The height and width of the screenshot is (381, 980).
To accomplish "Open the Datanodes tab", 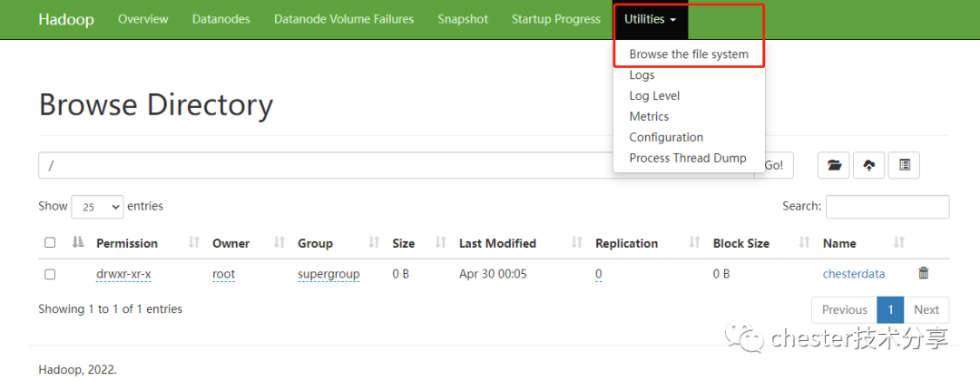I will pos(221,19).
